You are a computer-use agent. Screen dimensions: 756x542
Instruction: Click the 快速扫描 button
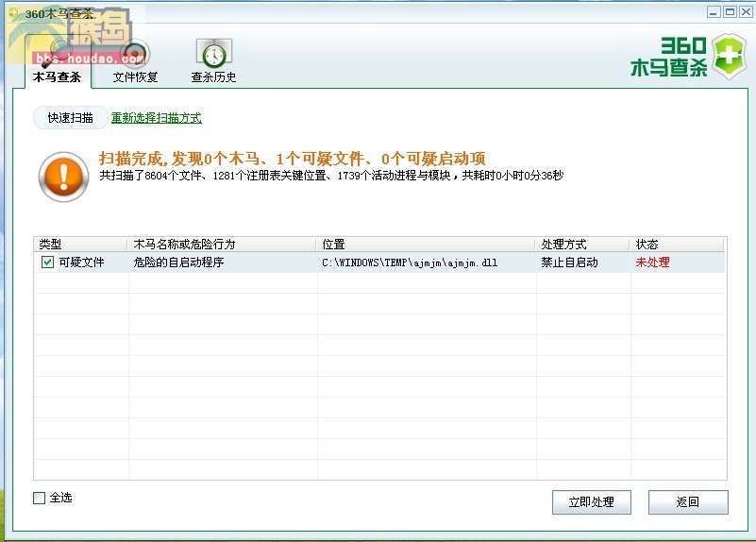click(71, 118)
